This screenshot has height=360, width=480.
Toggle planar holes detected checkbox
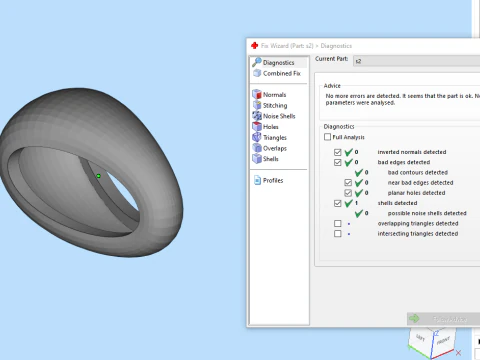click(348, 193)
